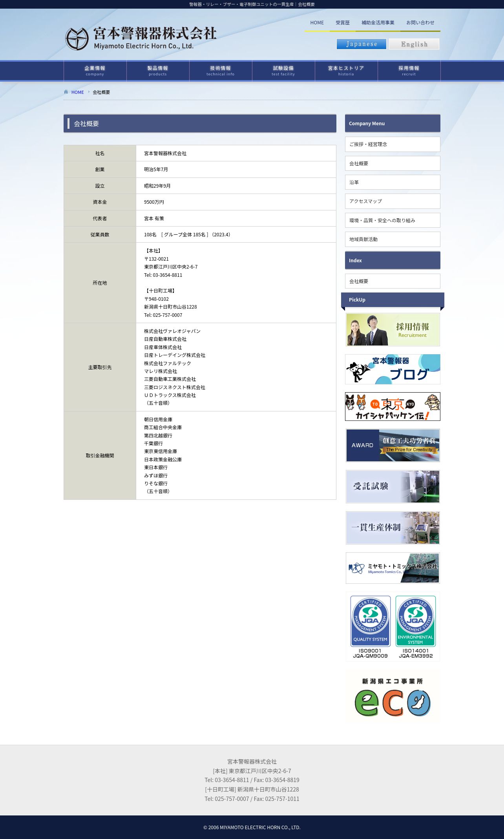This screenshot has height=839, width=504.
Task: Click 新潟県十日町市山谷1228 address in table
Action: coord(170,307)
